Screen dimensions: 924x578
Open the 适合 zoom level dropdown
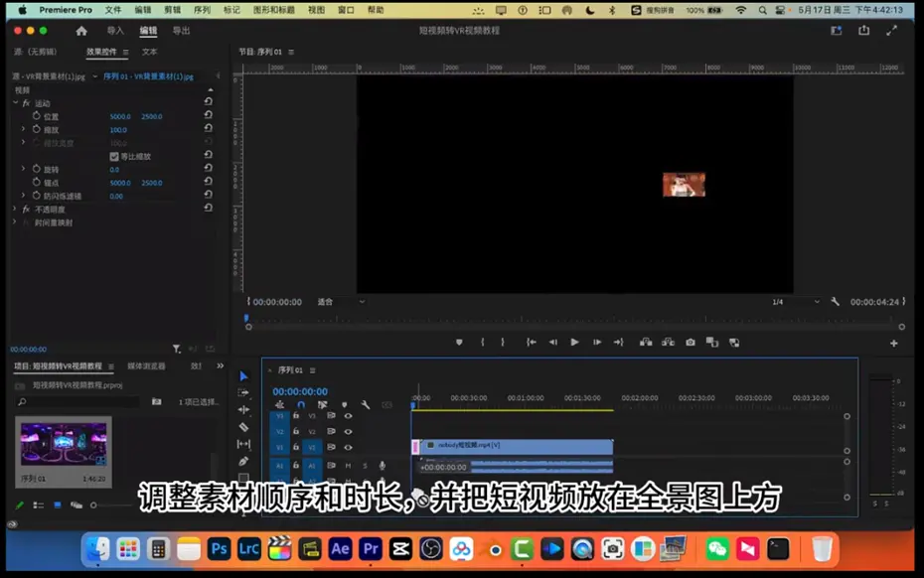(342, 302)
